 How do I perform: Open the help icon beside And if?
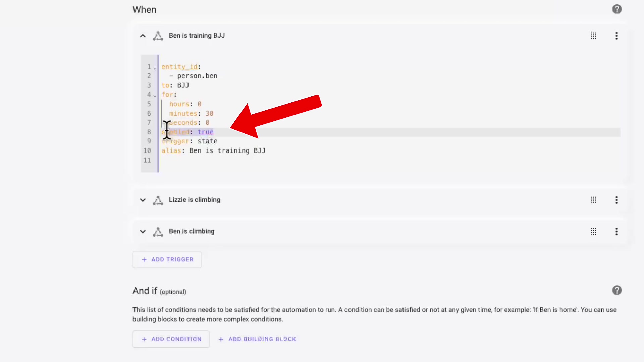click(x=616, y=290)
